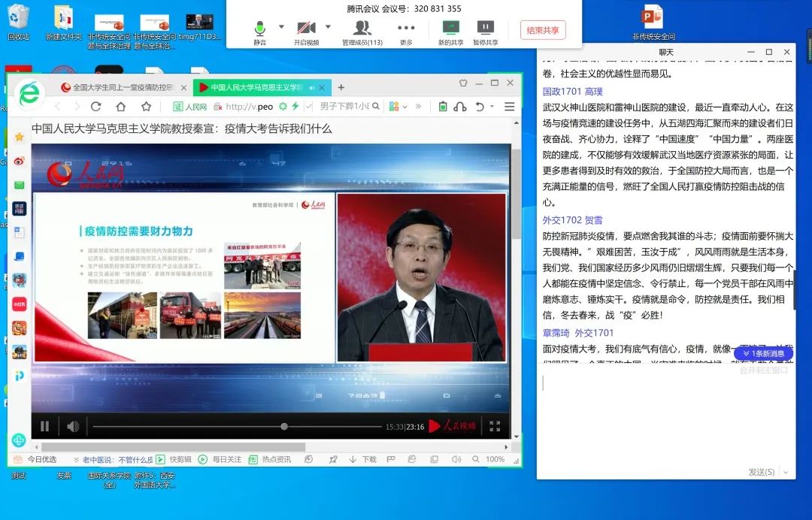Open 管理成员 participants list
Image resolution: width=812 pixels, height=520 pixels.
click(362, 29)
